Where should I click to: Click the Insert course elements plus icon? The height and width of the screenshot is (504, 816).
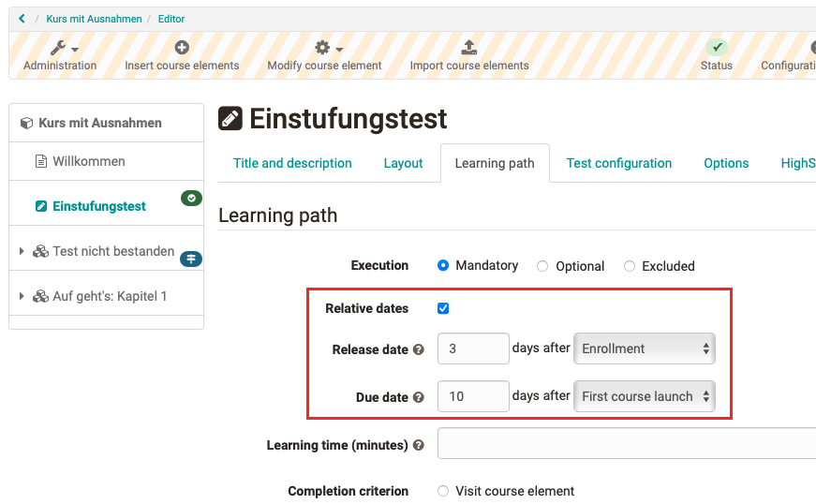click(182, 48)
